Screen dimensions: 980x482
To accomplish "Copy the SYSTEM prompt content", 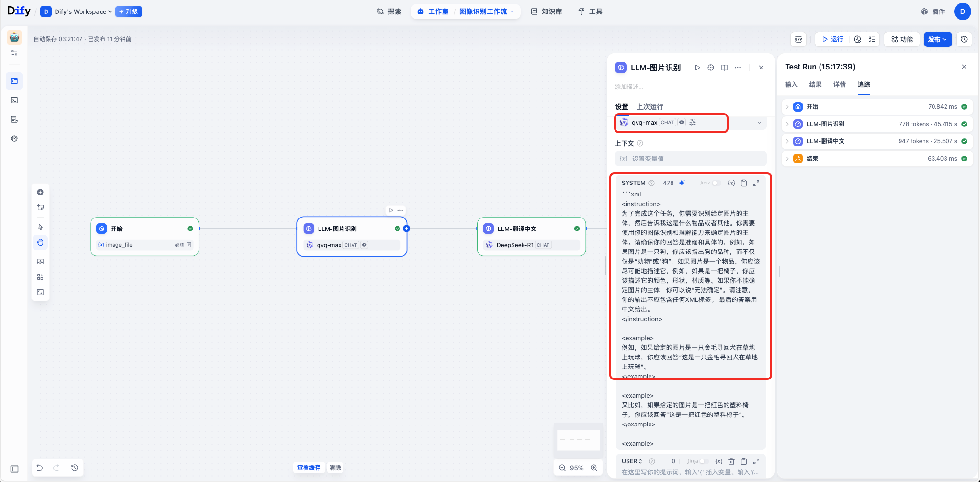I will pyautogui.click(x=744, y=183).
